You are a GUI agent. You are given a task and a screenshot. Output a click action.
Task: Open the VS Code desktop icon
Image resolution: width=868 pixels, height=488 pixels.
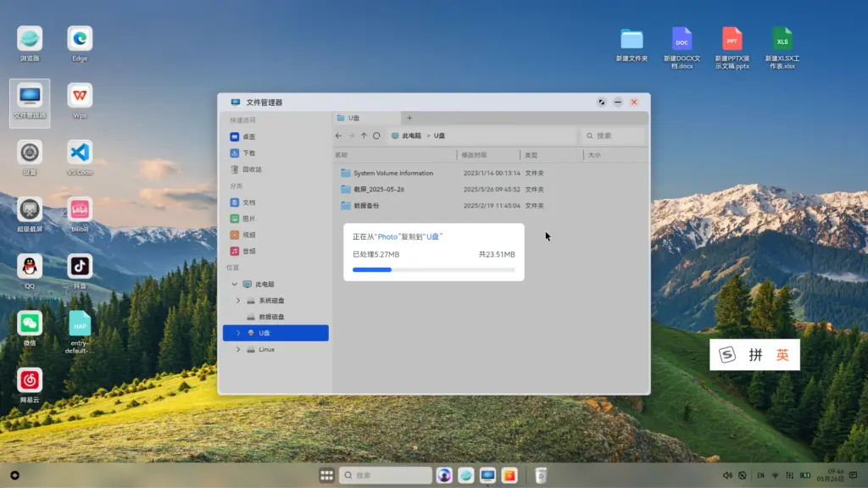80,153
